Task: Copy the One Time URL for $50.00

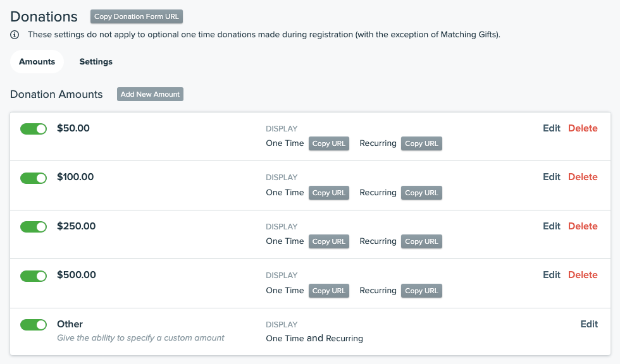Action: [329, 143]
